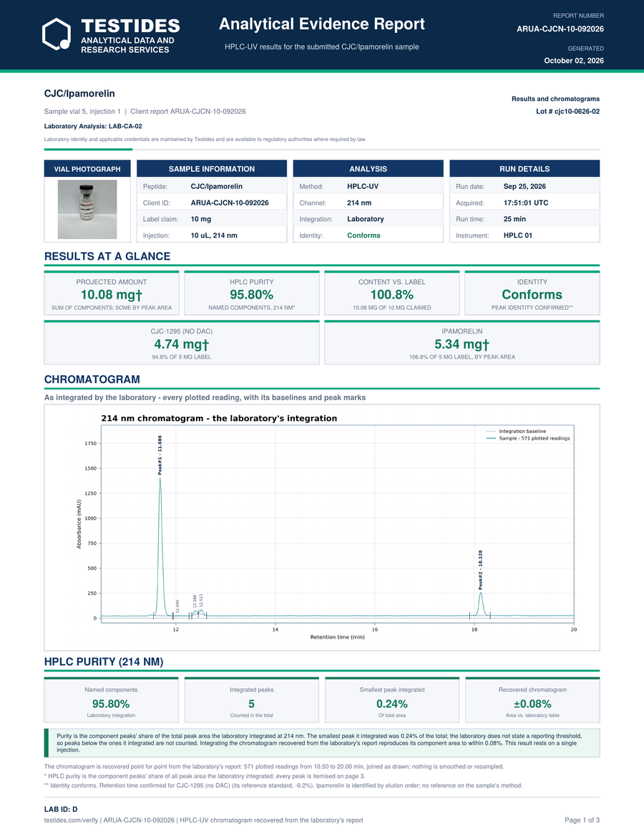Click the Retention time (min) axis label
This screenshot has height=834, width=644.
[x=337, y=636]
